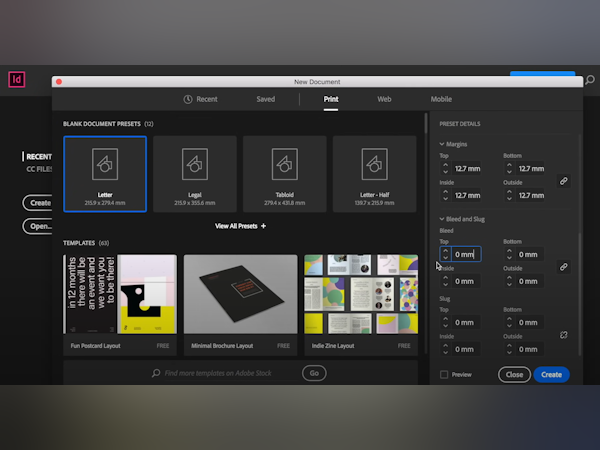Image resolution: width=600 pixels, height=450 pixels.
Task: Click the Slug Bottom stepper arrows
Action: click(x=509, y=322)
